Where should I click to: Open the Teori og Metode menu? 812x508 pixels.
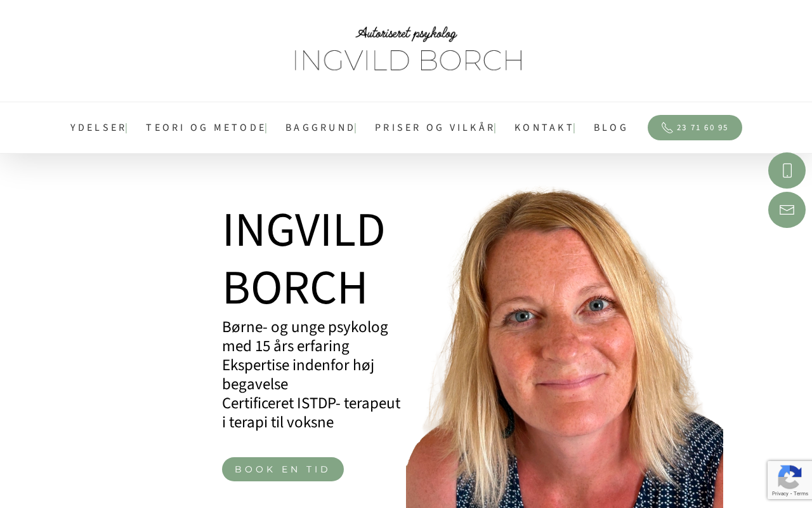206,128
